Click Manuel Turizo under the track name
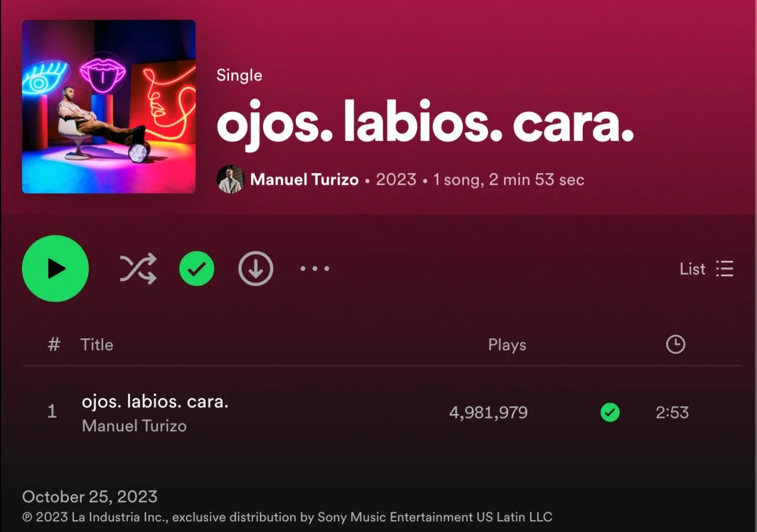 click(x=134, y=426)
